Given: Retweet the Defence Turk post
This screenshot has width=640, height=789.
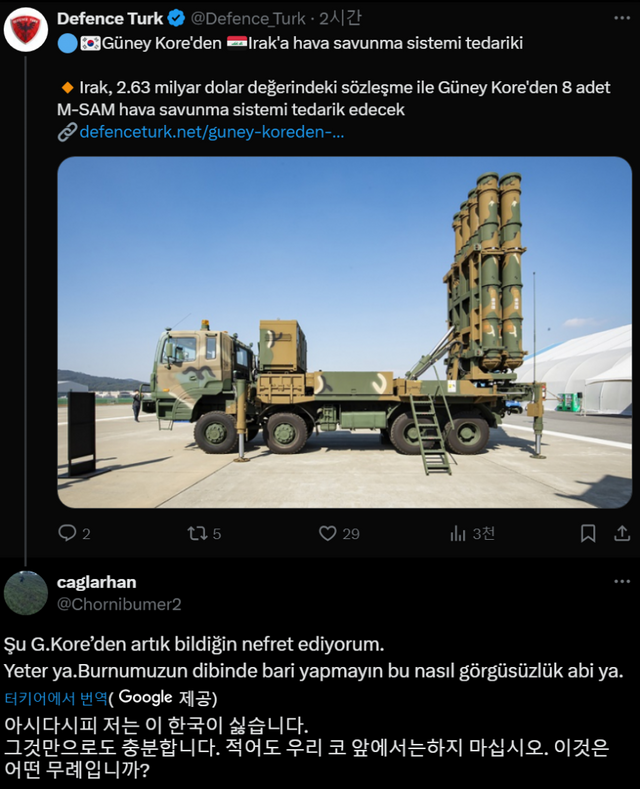Looking at the screenshot, I should click(204, 533).
